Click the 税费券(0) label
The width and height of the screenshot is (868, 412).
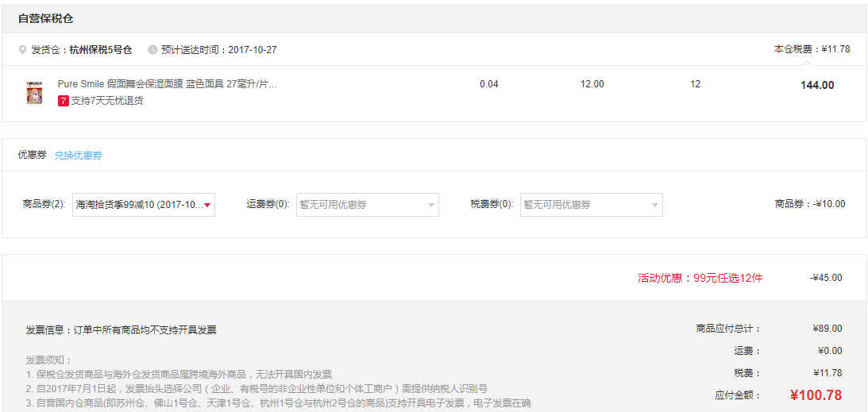[492, 204]
